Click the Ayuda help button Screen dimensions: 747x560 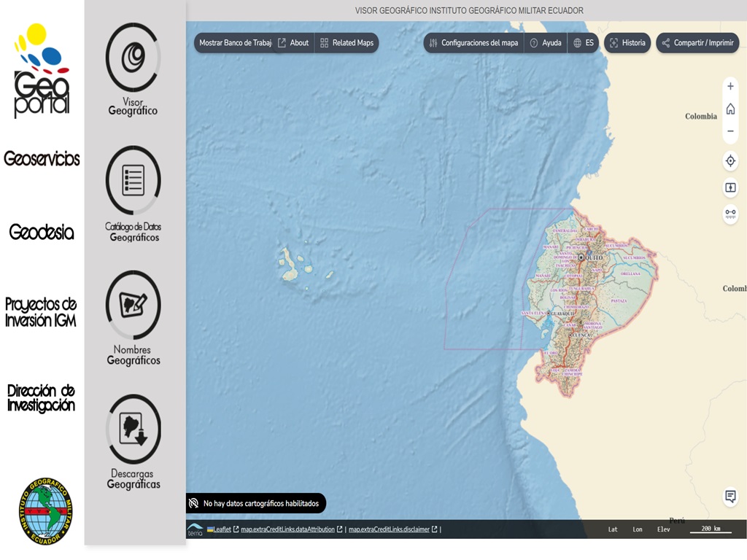[x=546, y=43]
